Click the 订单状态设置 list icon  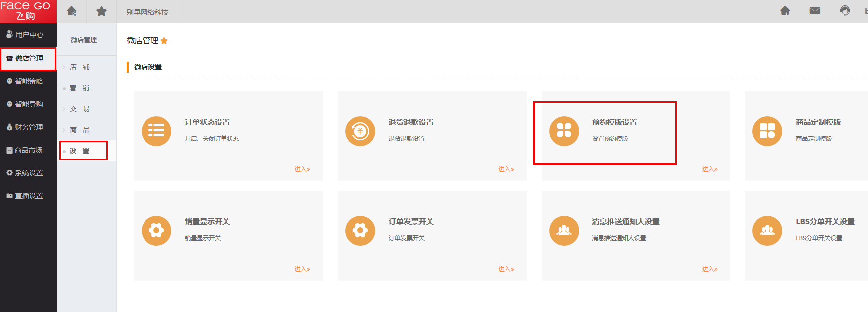(x=156, y=131)
